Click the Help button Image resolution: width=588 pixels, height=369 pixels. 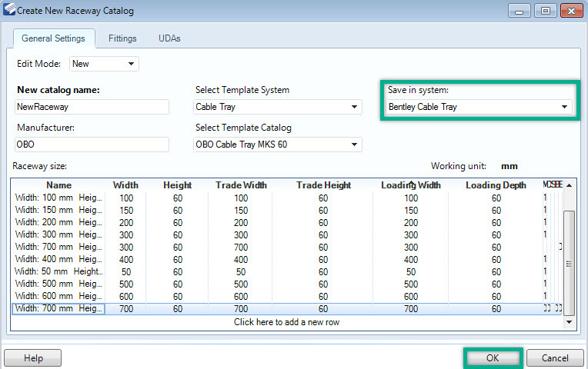[33, 358]
